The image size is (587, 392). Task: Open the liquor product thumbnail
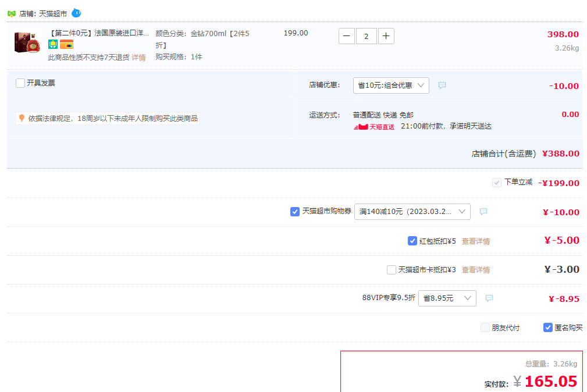(27, 42)
